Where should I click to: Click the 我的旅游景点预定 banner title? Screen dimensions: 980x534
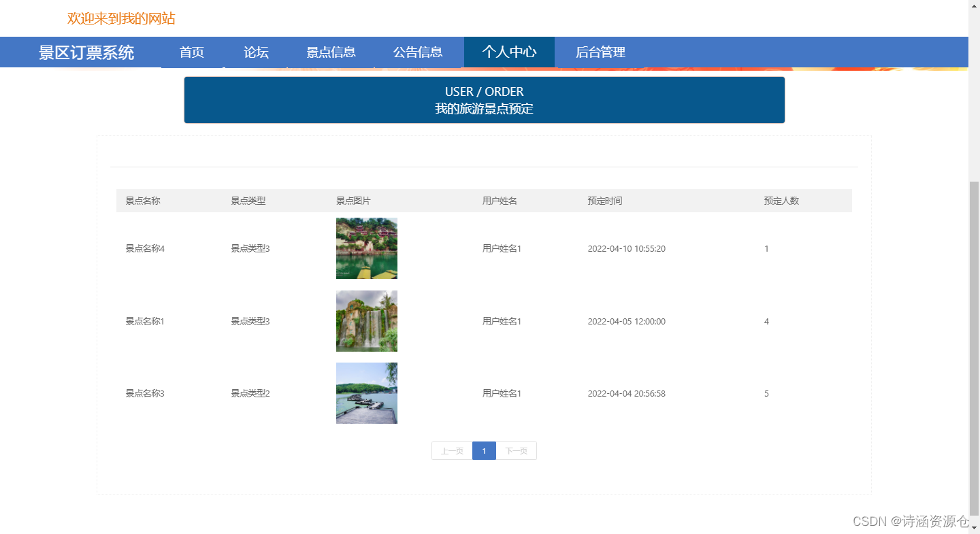484,108
